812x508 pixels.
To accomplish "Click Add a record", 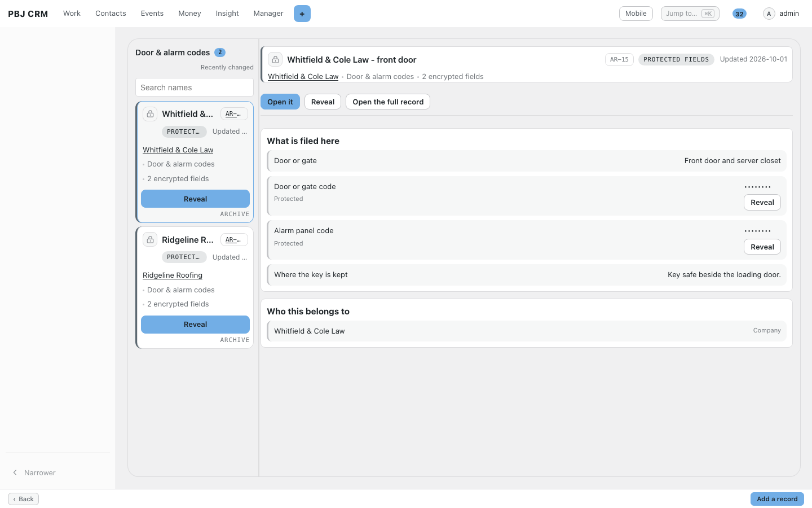I will pyautogui.click(x=777, y=499).
